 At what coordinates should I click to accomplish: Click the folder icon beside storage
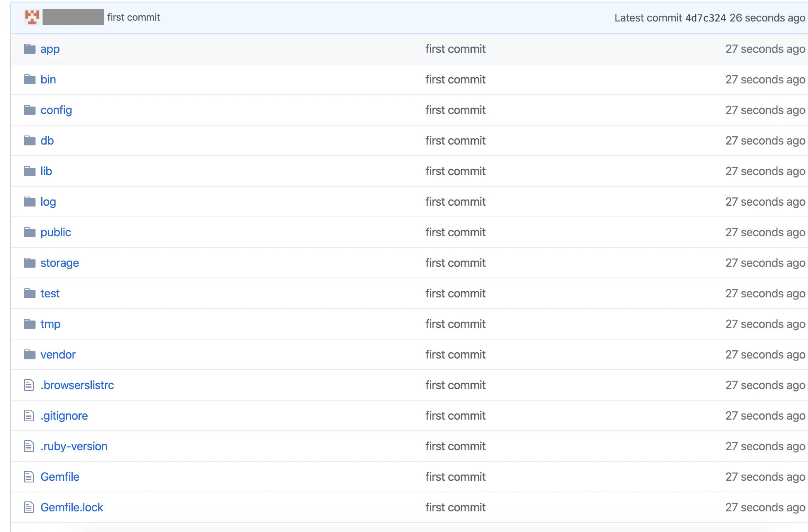30,263
